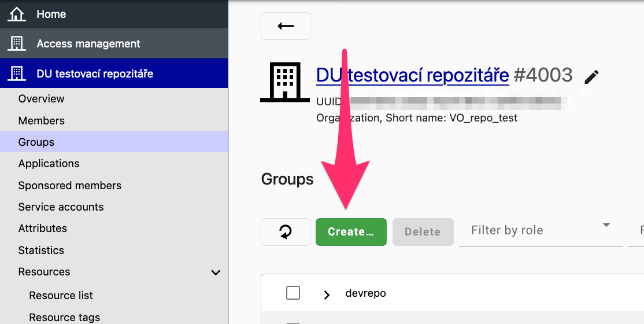Open the Filter by role dropdown

541,230
